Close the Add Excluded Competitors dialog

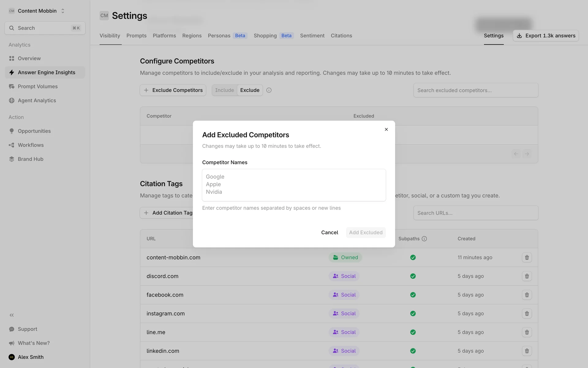[386, 129]
